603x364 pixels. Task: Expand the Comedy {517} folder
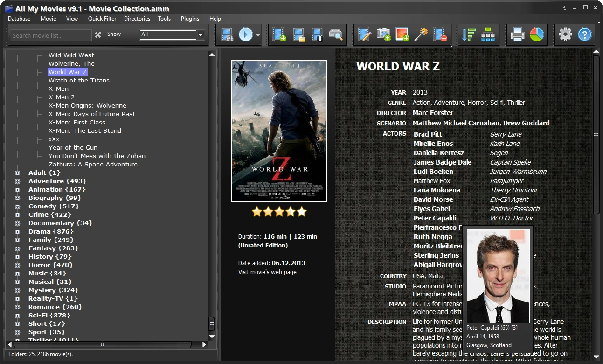[x=17, y=206]
